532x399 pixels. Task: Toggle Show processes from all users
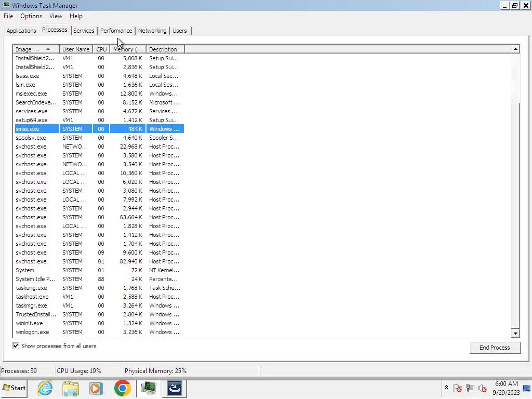click(16, 345)
